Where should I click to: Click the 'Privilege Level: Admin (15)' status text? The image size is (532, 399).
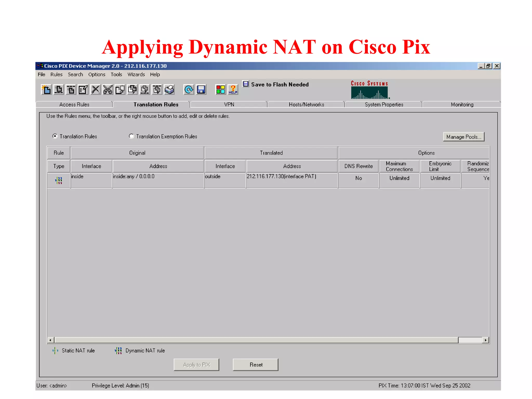[120, 386]
